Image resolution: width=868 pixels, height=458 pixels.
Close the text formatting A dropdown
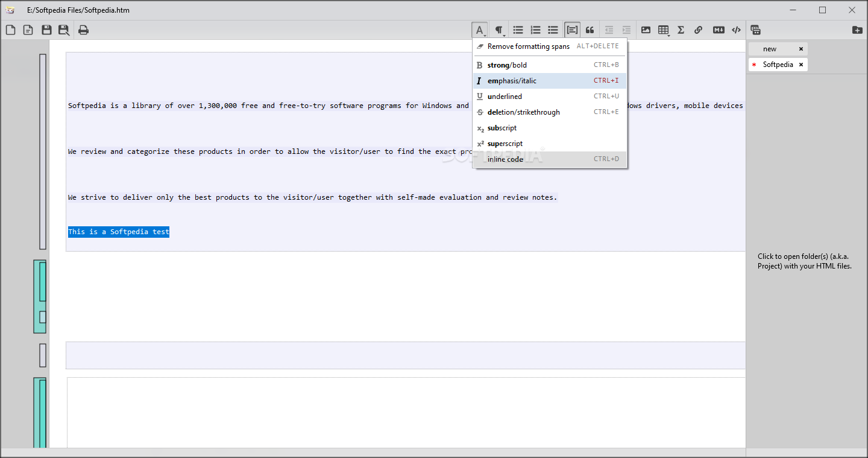(x=480, y=30)
